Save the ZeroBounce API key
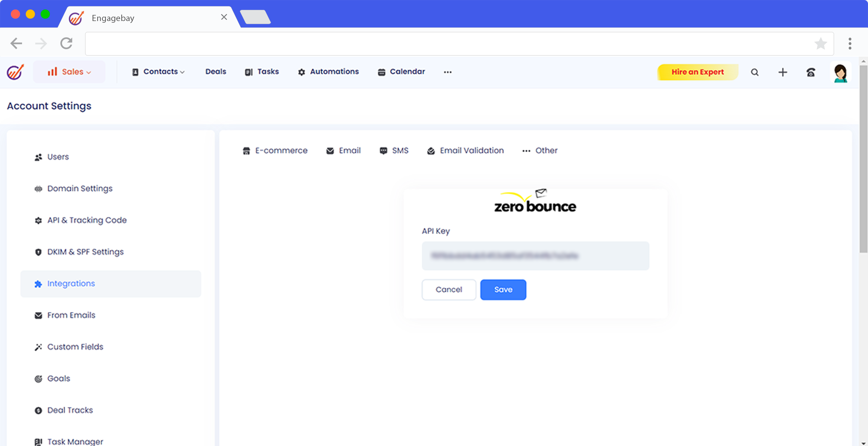868x446 pixels. click(x=503, y=290)
